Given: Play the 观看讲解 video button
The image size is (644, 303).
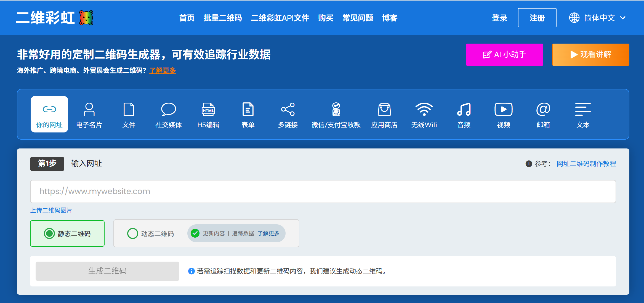Looking at the screenshot, I should (x=590, y=54).
